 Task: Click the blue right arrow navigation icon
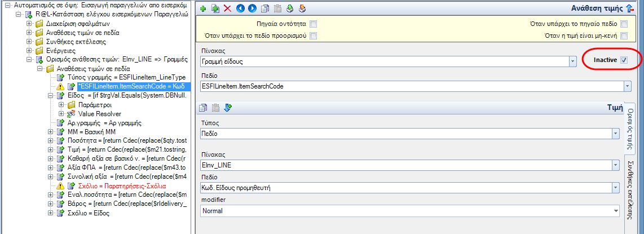tap(252, 8)
